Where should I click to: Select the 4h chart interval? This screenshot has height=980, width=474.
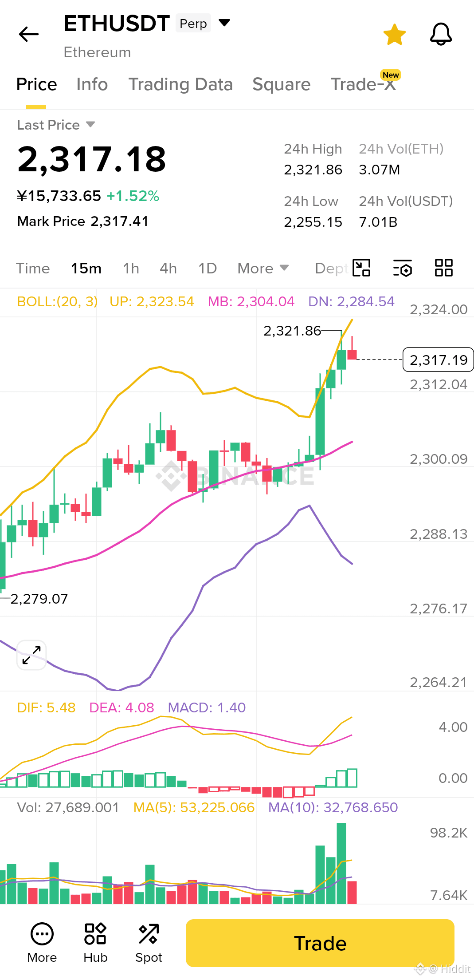click(x=168, y=268)
